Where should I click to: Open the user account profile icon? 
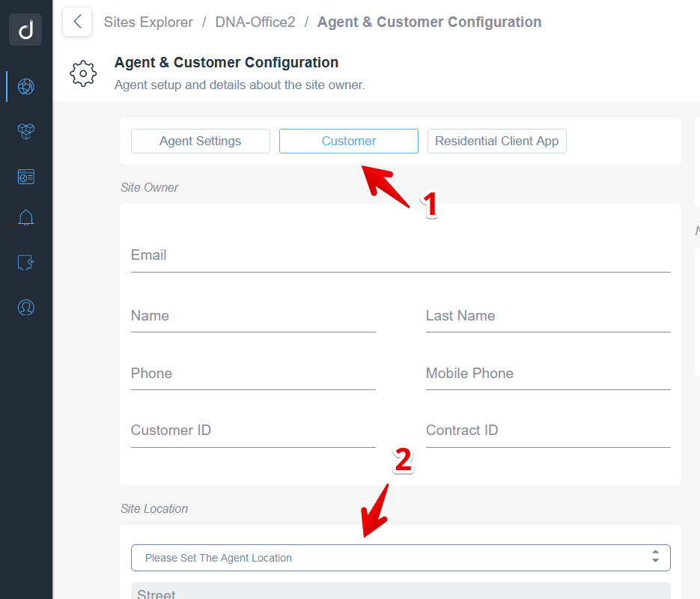click(x=26, y=307)
